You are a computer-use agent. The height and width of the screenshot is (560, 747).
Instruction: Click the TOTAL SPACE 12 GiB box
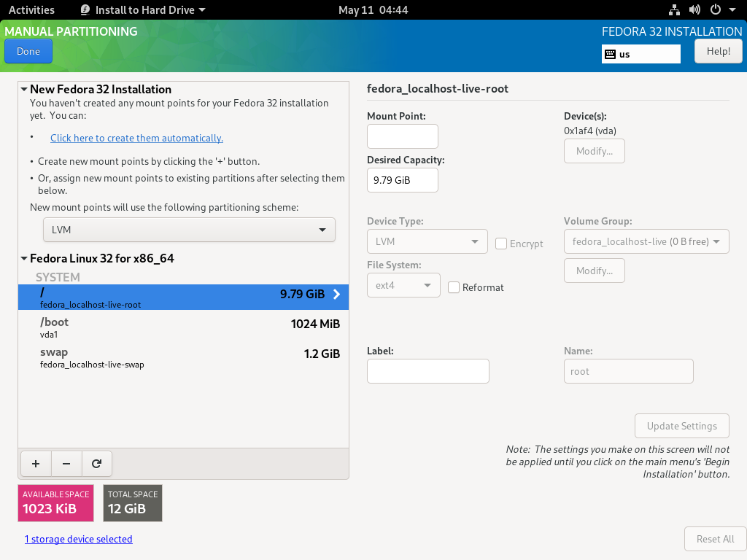pyautogui.click(x=133, y=503)
